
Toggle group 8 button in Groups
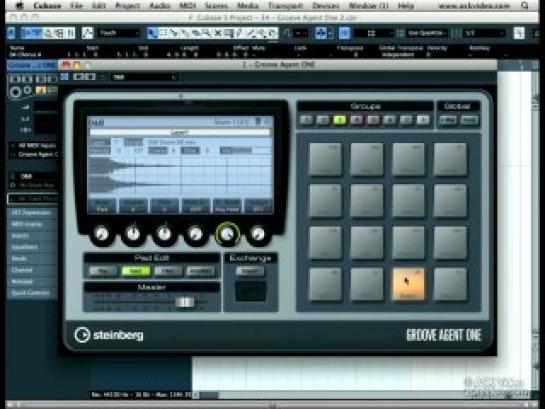(x=423, y=120)
